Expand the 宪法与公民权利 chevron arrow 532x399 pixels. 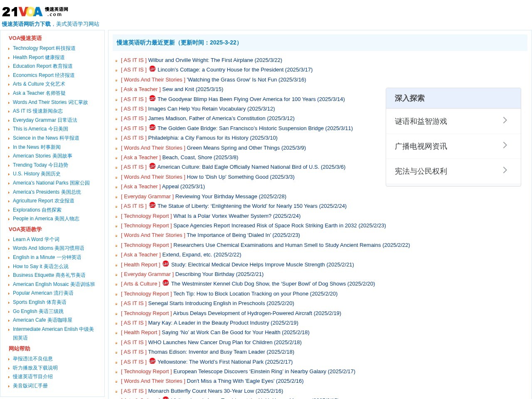click(x=505, y=170)
